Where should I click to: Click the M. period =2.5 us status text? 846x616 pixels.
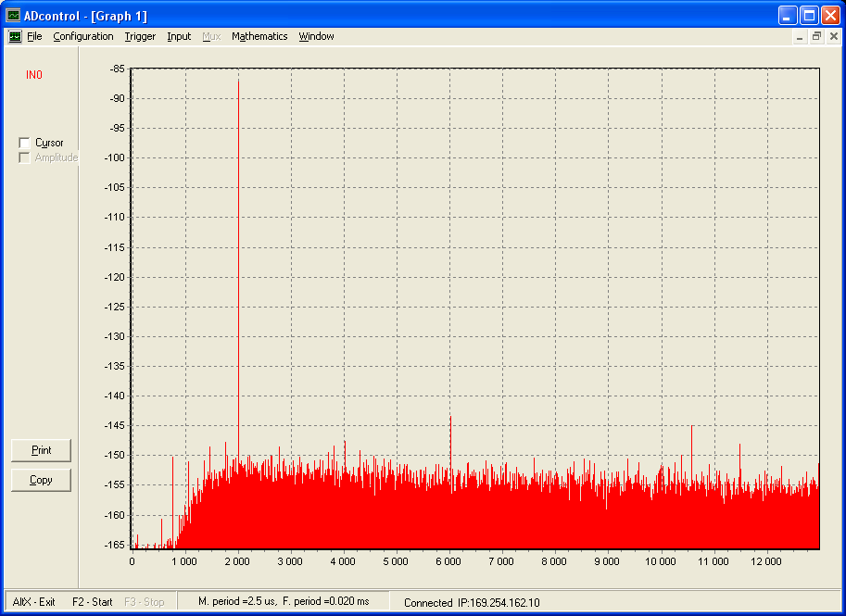pos(238,601)
